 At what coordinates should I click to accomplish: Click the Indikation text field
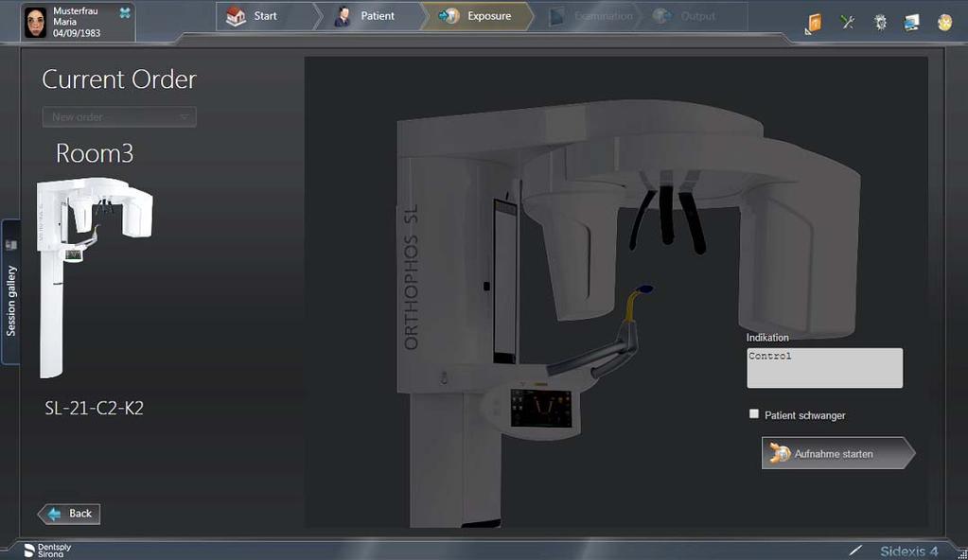[825, 368]
